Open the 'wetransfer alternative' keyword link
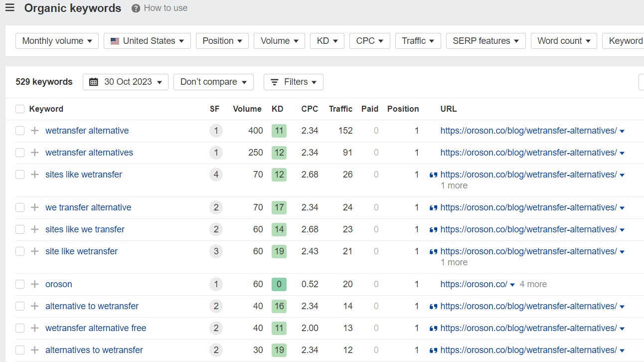The image size is (644, 362). tap(87, 131)
